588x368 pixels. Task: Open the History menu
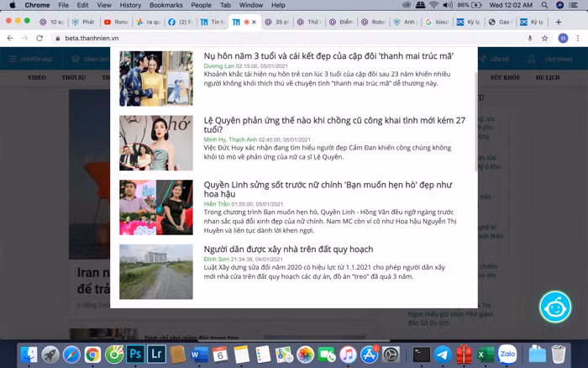coord(130,5)
